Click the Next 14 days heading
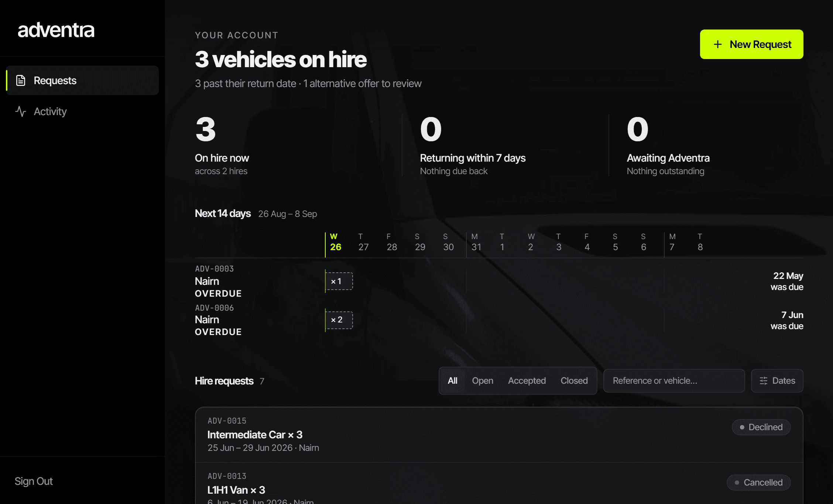 pos(223,213)
